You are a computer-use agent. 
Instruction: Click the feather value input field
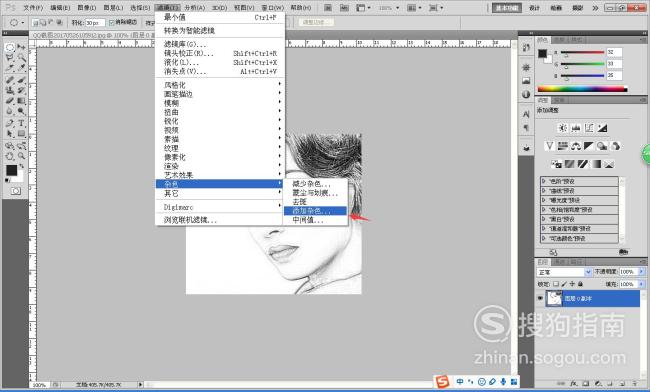point(95,23)
